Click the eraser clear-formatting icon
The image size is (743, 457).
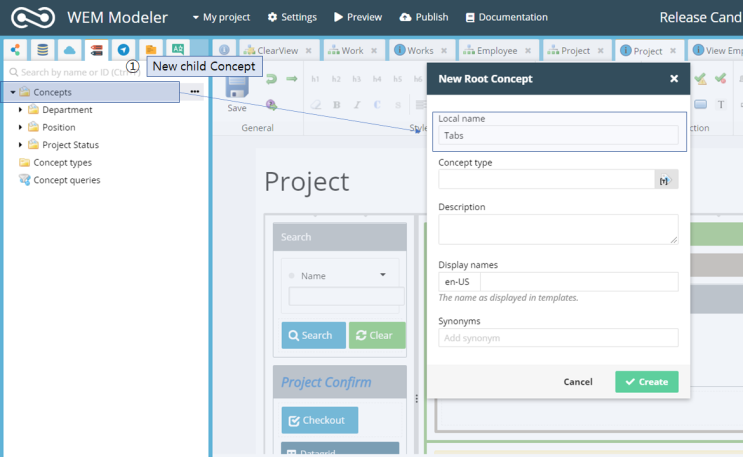(316, 105)
